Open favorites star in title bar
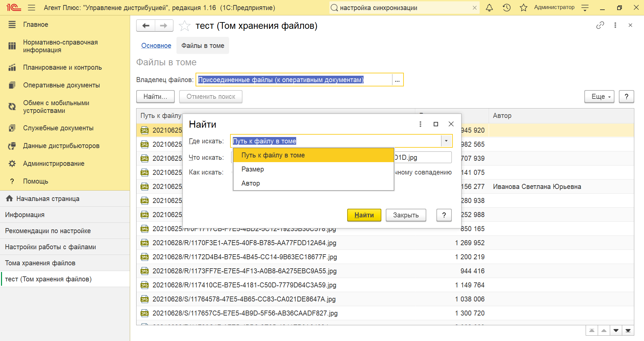 click(x=523, y=7)
